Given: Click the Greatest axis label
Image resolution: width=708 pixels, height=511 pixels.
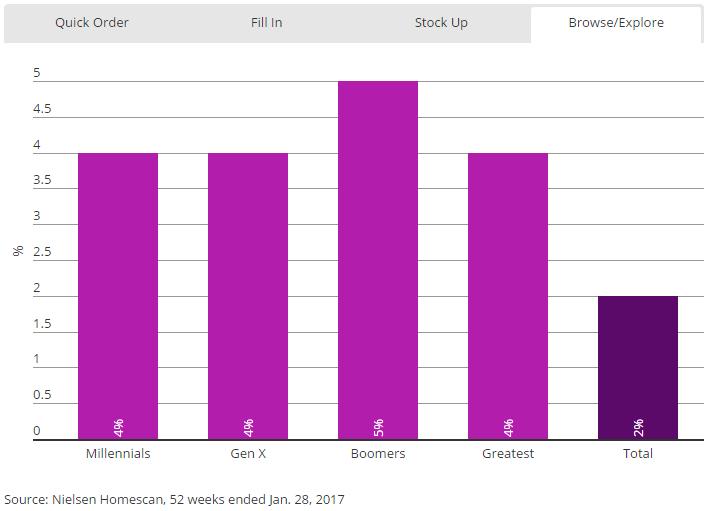Looking at the screenshot, I should (x=508, y=454).
